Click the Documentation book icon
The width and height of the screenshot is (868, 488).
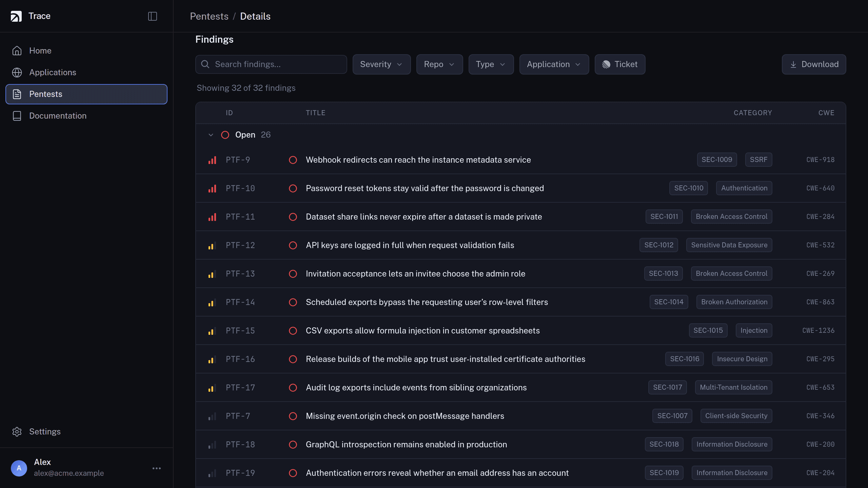(x=17, y=116)
